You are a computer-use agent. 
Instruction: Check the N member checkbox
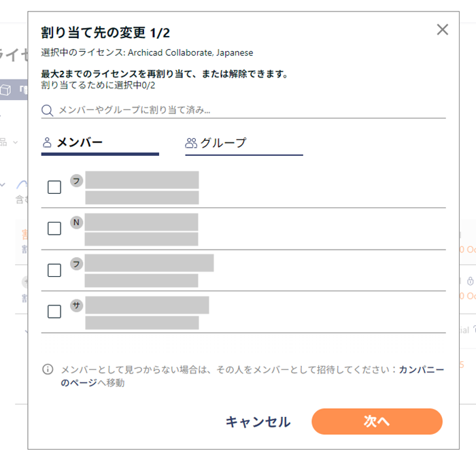[54, 229]
